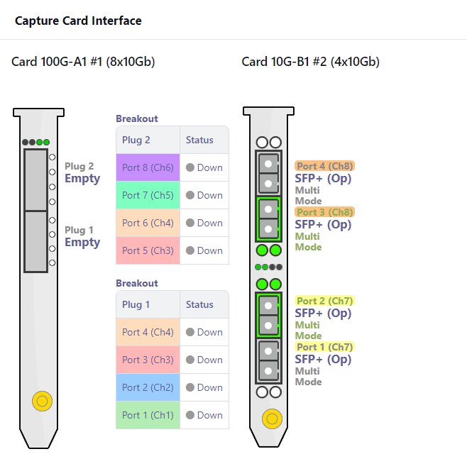Click the gray Port 4 SFP+ connector
The width and height of the screenshot is (467, 476).
(x=268, y=173)
